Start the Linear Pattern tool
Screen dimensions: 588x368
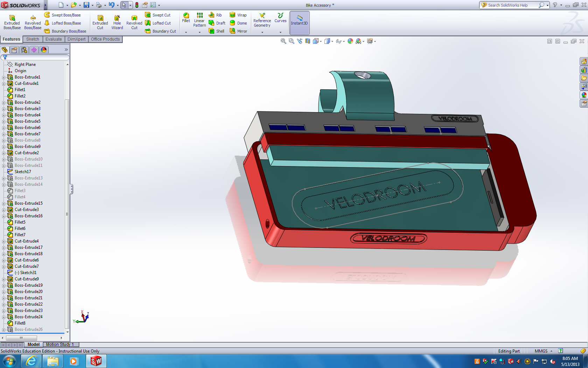[x=199, y=20]
